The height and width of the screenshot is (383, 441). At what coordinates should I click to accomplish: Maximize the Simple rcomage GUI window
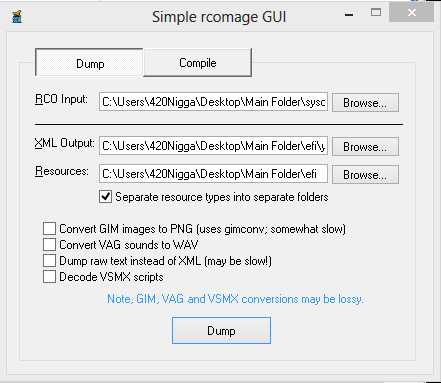tap(376, 13)
